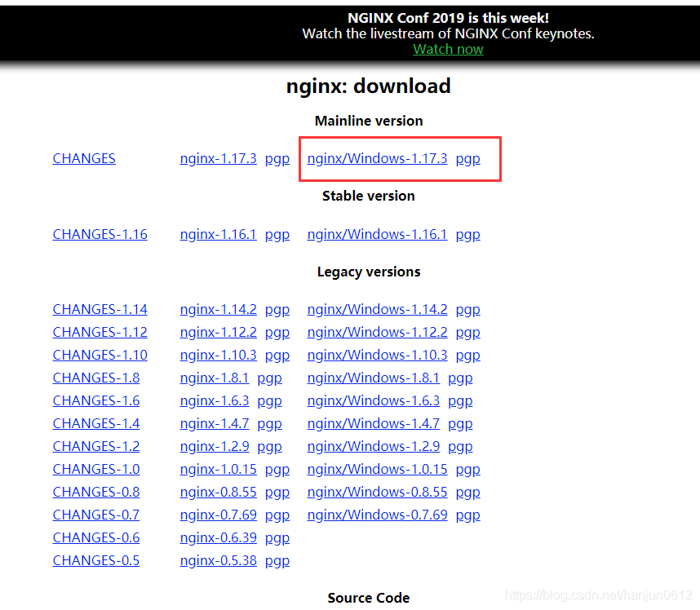Open CHANGES-0.7 link
The height and width of the screenshot is (610, 700).
tap(96, 515)
